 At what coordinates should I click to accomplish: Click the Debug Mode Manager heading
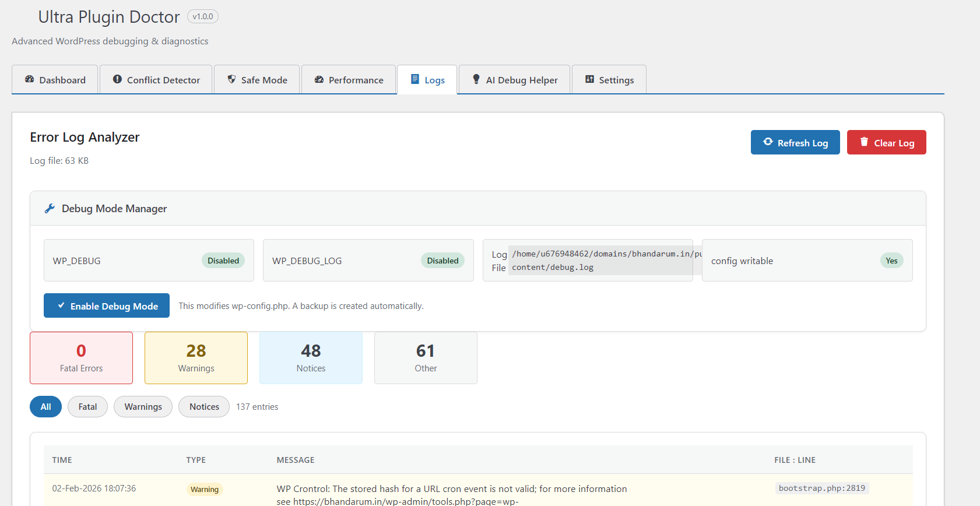point(114,208)
